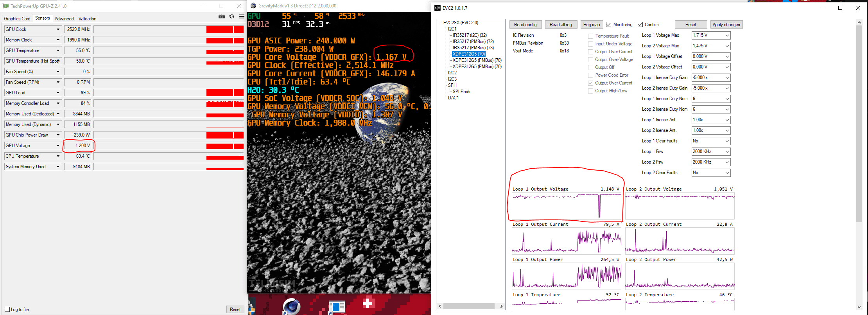868x315 pixels.
Task: Open GPU-Z hamburger menu icon
Action: (242, 16)
